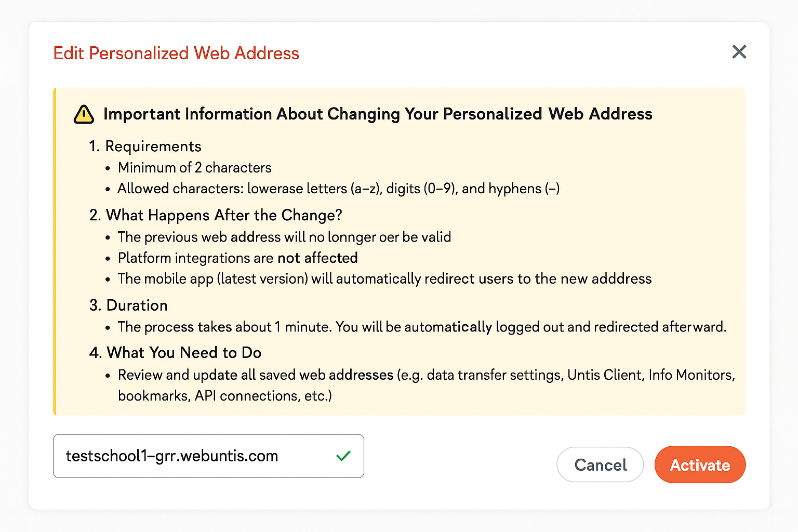
Task: Activate the new personalized web address
Action: [x=700, y=464]
